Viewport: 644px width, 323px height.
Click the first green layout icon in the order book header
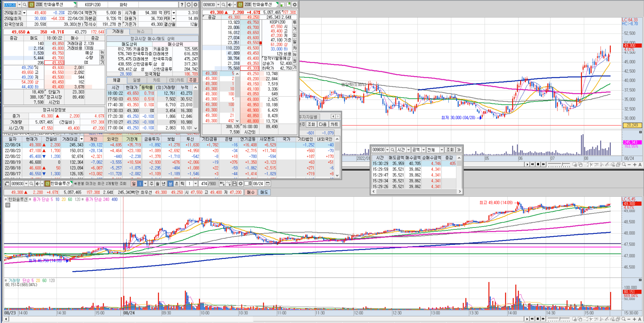click(x=282, y=5)
